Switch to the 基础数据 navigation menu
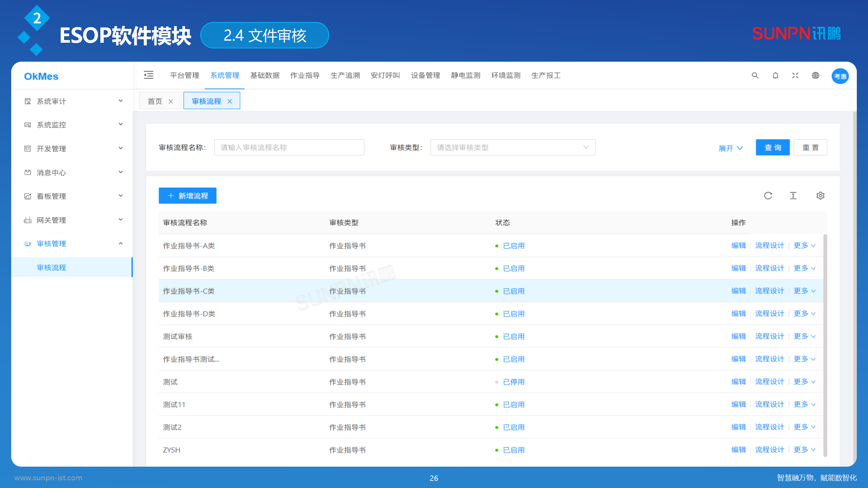 pos(265,75)
